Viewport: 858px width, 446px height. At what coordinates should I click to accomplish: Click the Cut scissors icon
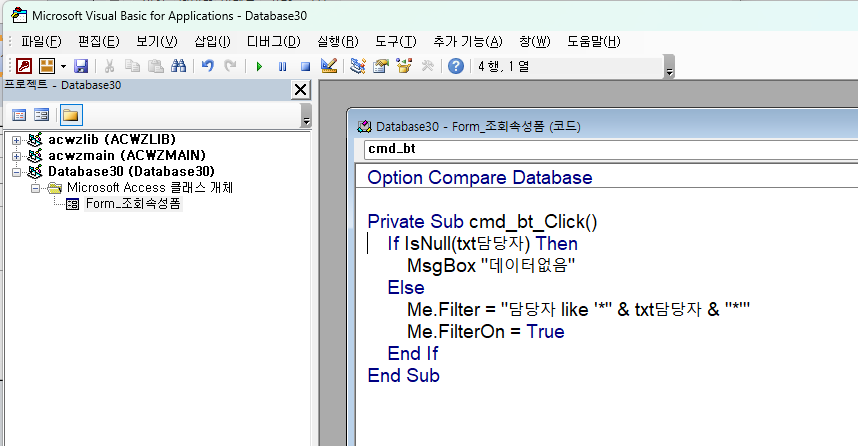click(109, 66)
